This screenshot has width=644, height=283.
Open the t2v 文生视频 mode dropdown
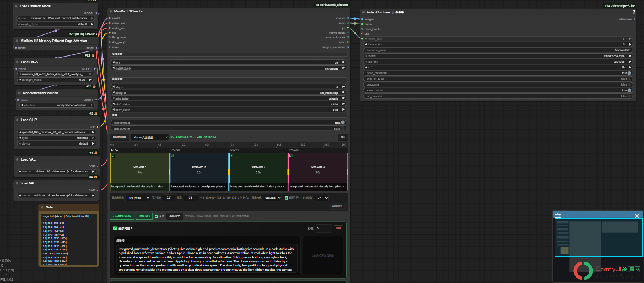tap(150, 137)
